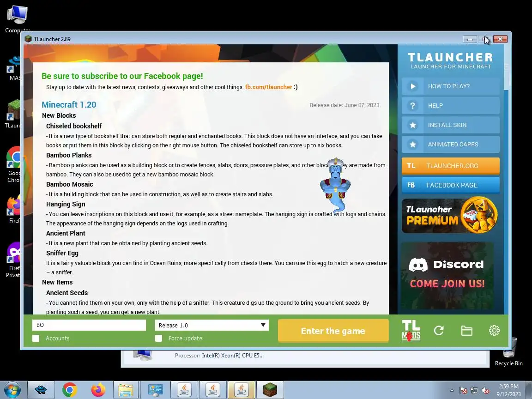
Task: Launch Firefox from the taskbar
Action: 98,390
